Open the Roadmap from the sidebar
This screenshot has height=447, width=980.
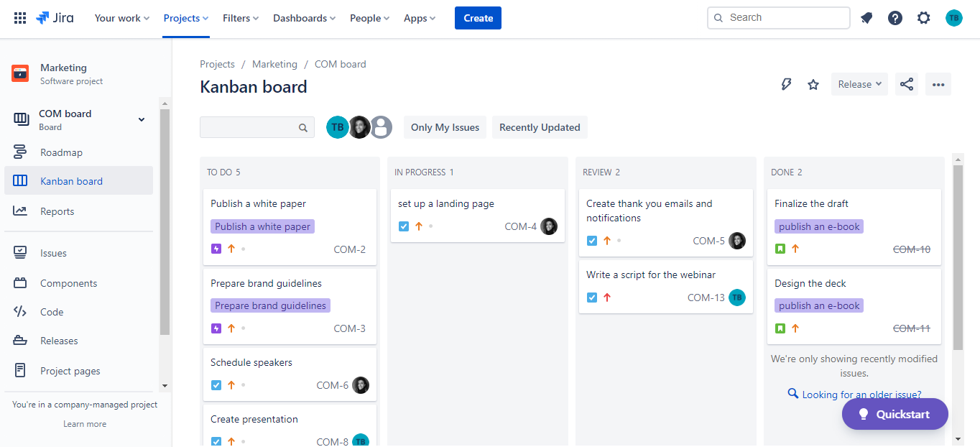click(x=63, y=152)
